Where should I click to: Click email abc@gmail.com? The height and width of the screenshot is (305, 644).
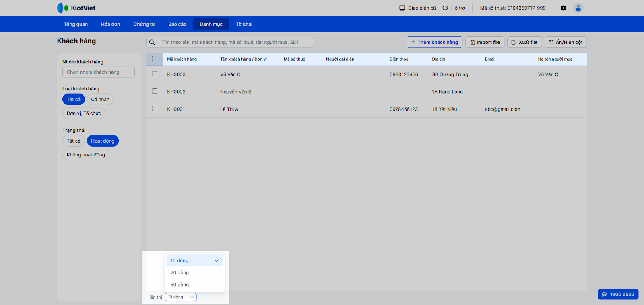click(503, 109)
